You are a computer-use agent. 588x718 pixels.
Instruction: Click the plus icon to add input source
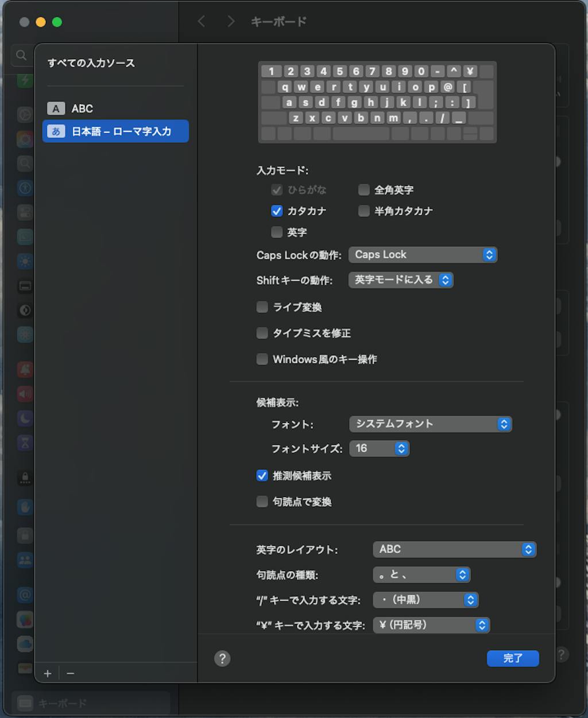click(x=48, y=673)
